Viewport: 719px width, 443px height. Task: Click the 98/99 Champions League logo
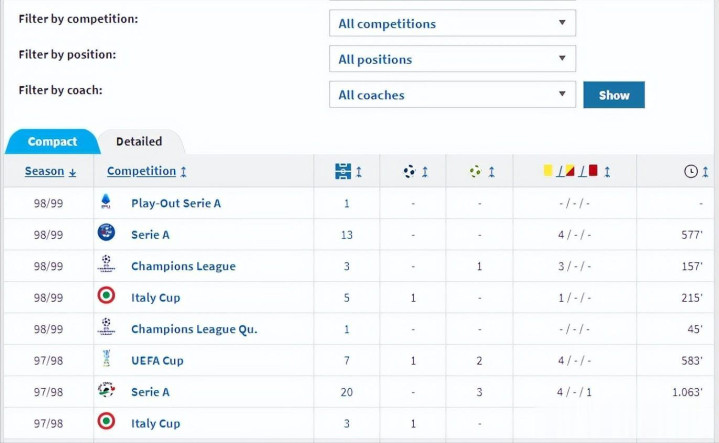coord(106,265)
